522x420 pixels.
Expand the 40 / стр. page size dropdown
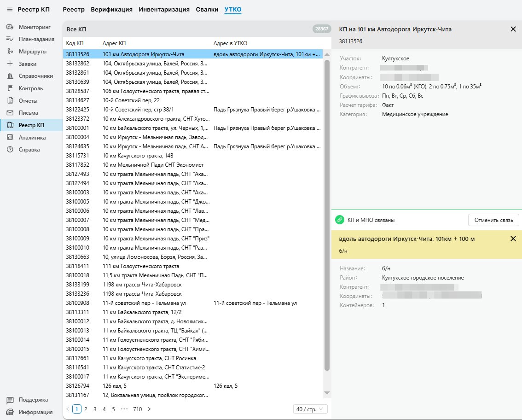(310, 409)
